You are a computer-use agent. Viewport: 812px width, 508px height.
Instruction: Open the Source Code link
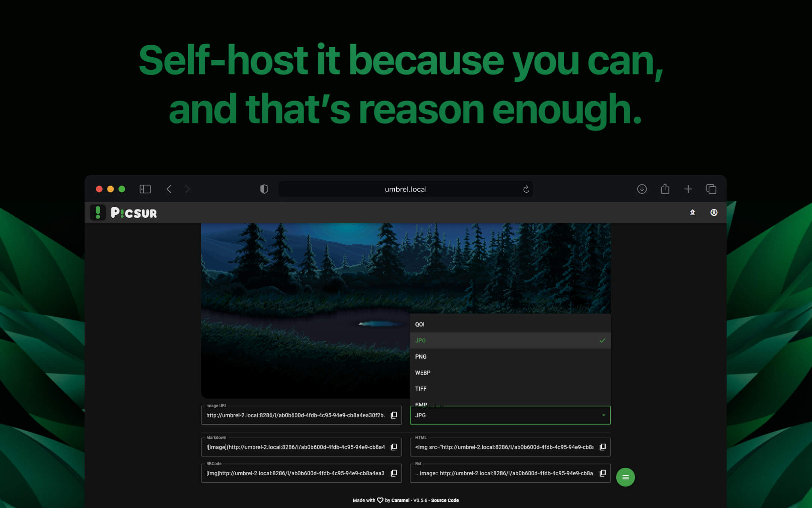445,500
